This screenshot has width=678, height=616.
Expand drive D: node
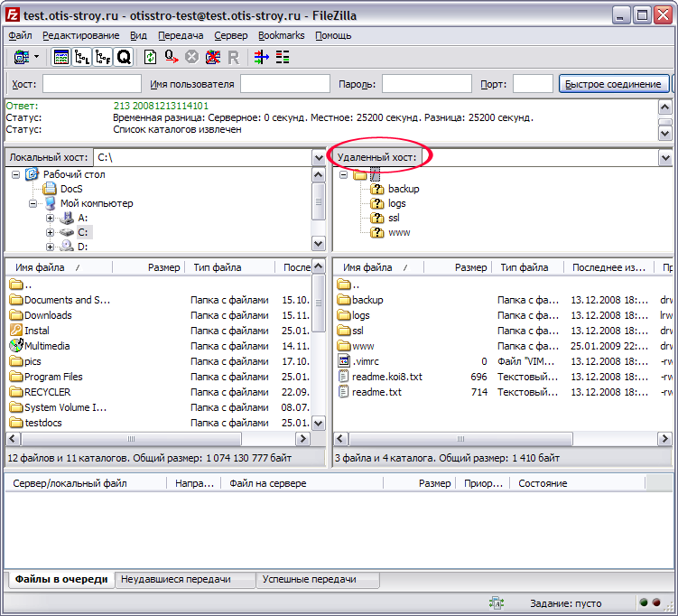pos(51,247)
